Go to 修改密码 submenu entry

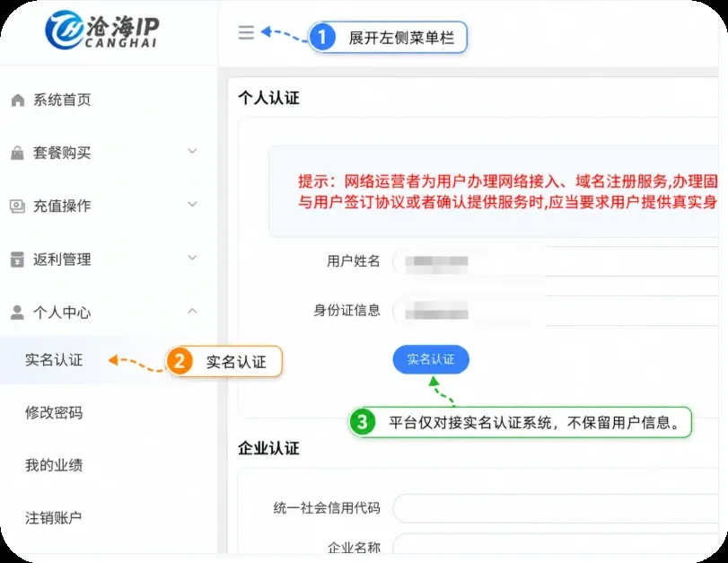pyautogui.click(x=54, y=412)
